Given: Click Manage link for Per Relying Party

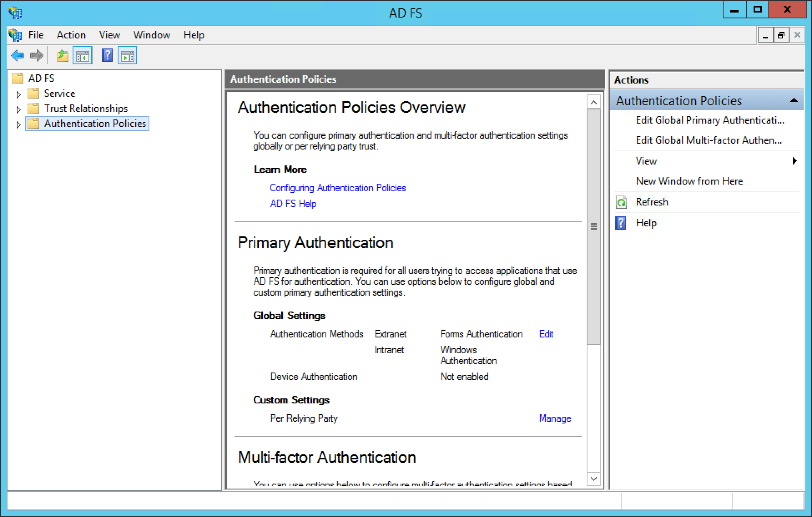Looking at the screenshot, I should [x=555, y=418].
